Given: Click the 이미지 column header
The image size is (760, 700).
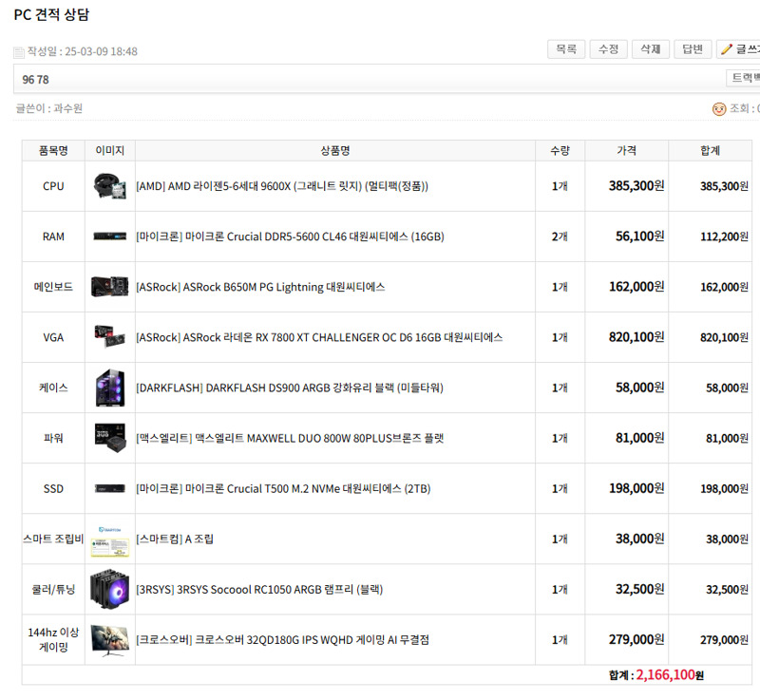Looking at the screenshot, I should click(x=110, y=151).
